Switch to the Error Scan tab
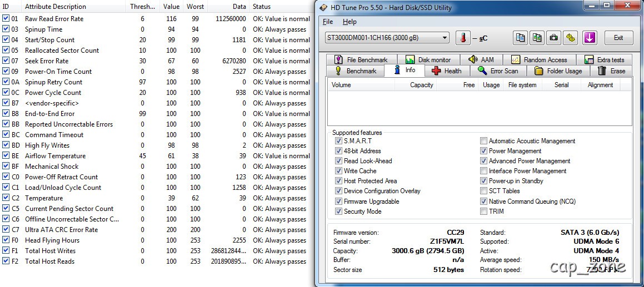Screen dimensions: 644x287 coord(498,71)
